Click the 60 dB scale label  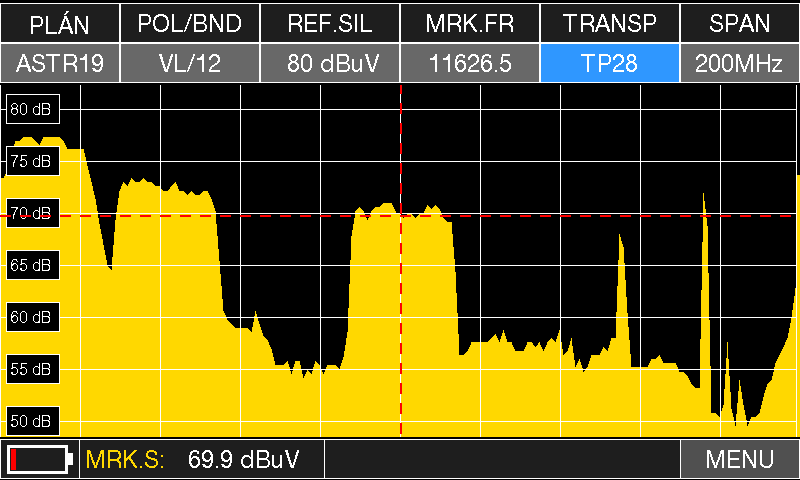33,317
